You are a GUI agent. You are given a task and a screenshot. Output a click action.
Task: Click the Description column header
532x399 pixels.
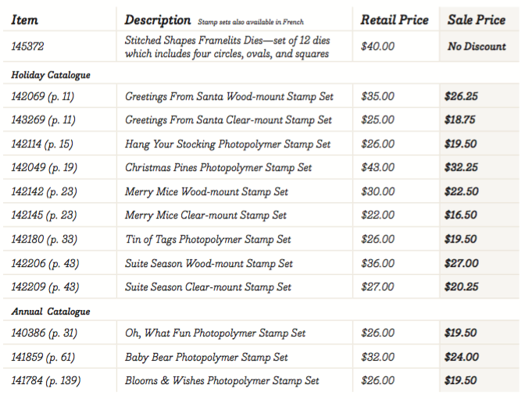pyautogui.click(x=158, y=20)
